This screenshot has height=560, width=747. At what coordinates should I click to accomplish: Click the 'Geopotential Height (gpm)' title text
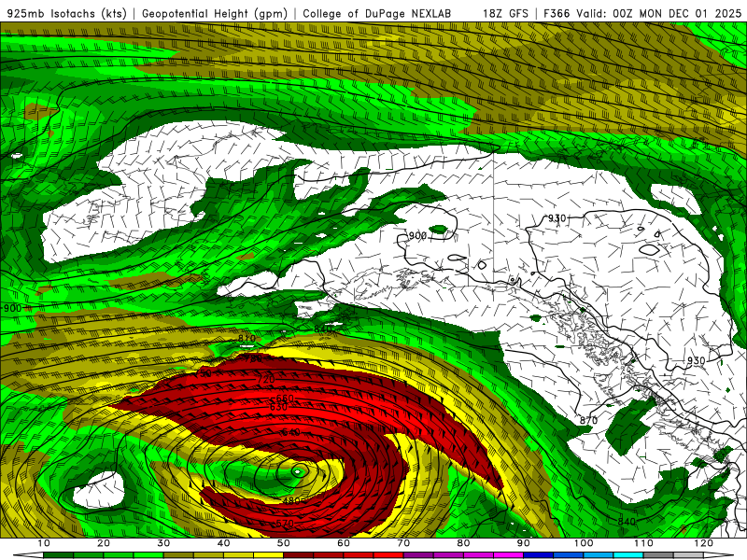click(x=215, y=13)
